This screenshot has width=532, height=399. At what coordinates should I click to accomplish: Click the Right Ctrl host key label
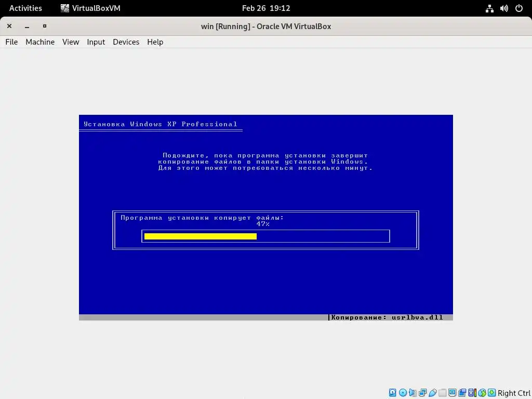pos(514,393)
